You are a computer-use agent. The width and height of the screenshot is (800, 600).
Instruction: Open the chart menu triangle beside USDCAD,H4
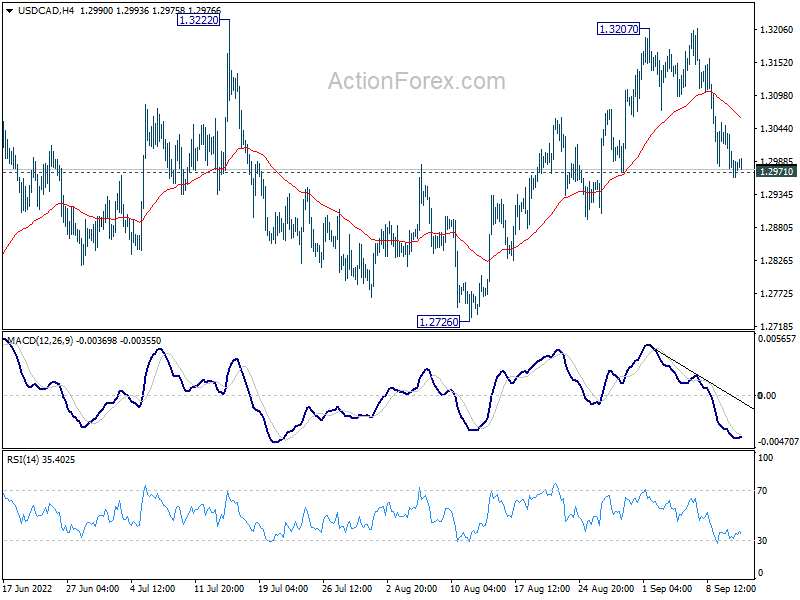[9, 10]
